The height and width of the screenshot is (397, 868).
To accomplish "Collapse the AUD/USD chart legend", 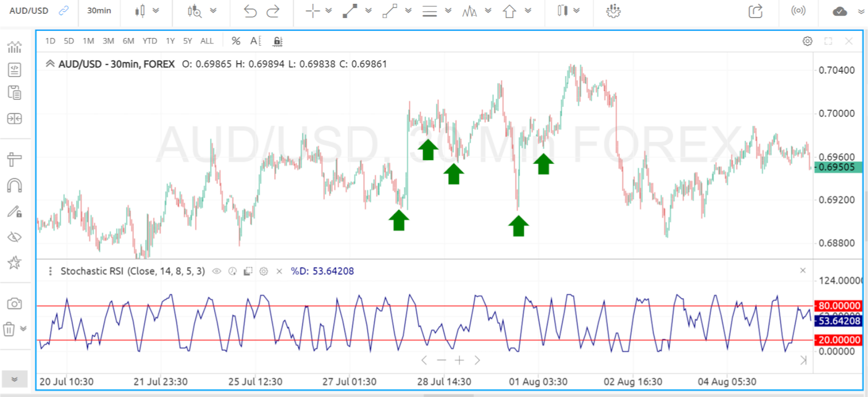I will [50, 64].
